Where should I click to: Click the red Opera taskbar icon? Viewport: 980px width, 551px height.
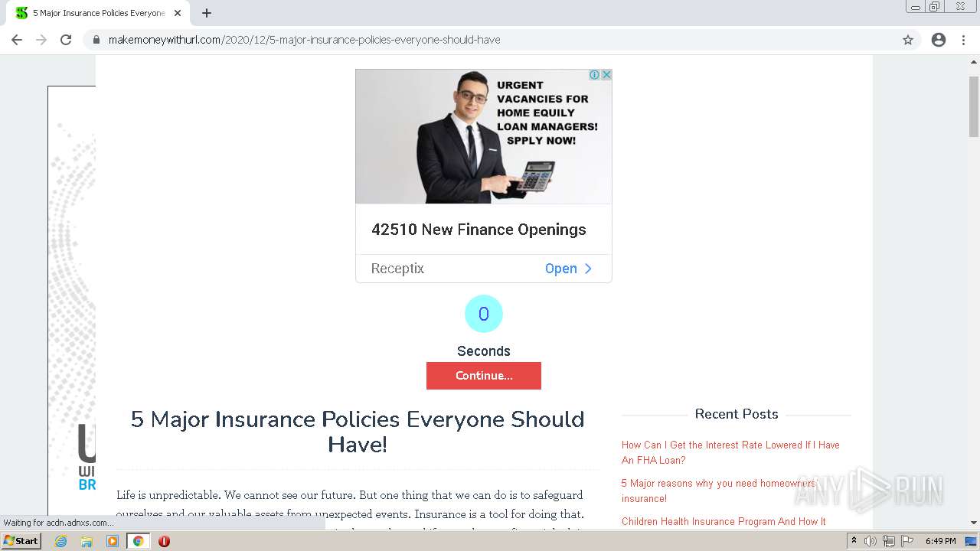pos(164,541)
